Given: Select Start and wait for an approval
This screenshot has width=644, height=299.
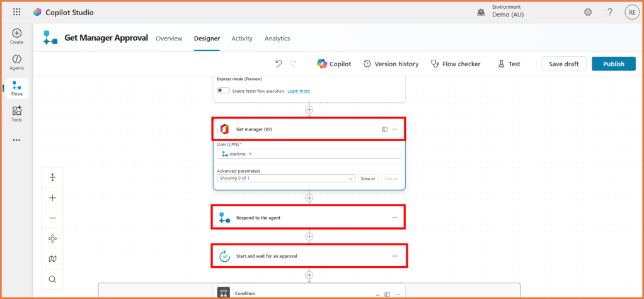Looking at the screenshot, I should point(309,256).
